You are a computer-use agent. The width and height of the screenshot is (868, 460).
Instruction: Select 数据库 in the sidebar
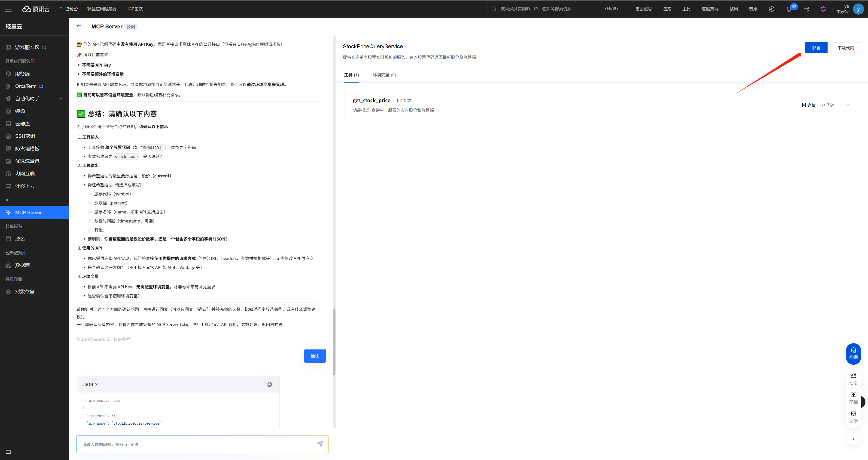[x=22, y=265]
